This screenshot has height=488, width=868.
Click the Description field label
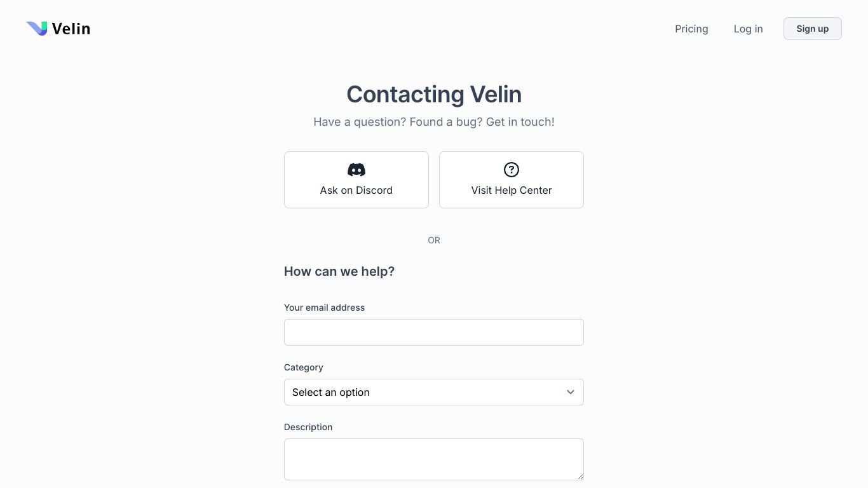tap(308, 427)
